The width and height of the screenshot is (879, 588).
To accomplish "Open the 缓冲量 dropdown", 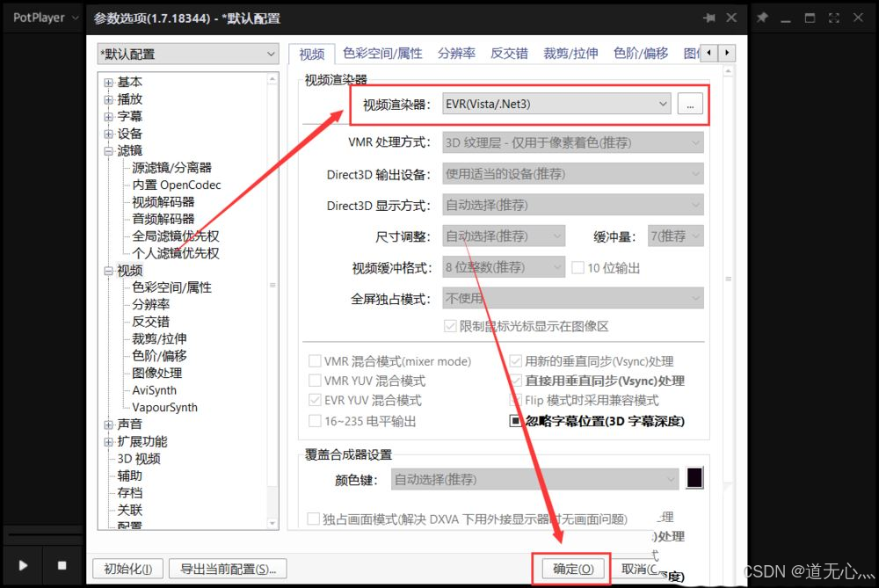I will (x=675, y=236).
